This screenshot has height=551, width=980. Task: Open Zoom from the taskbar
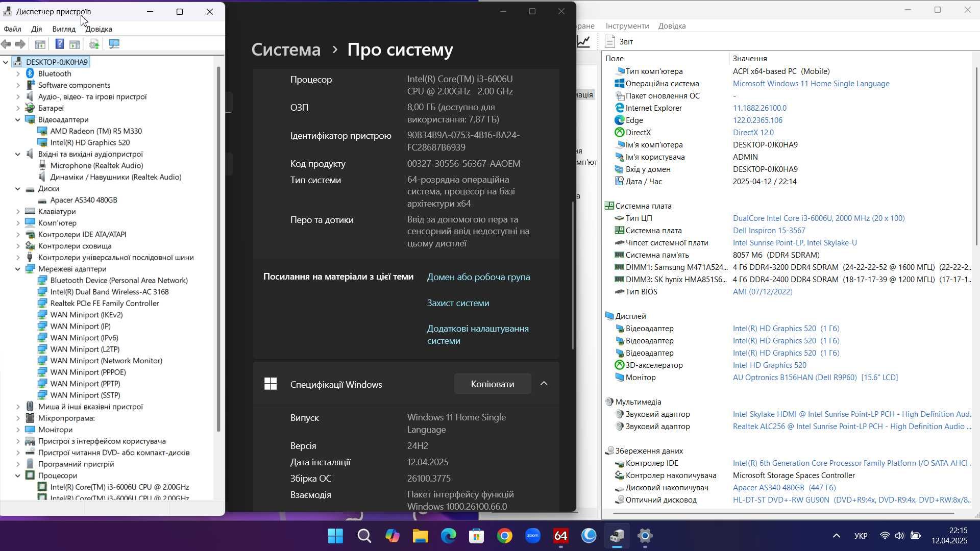(533, 536)
